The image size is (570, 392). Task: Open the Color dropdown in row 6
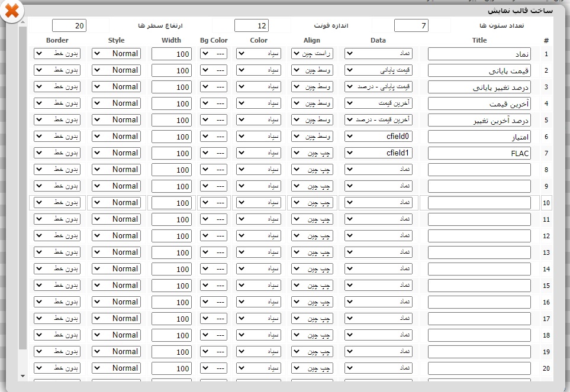click(259, 136)
